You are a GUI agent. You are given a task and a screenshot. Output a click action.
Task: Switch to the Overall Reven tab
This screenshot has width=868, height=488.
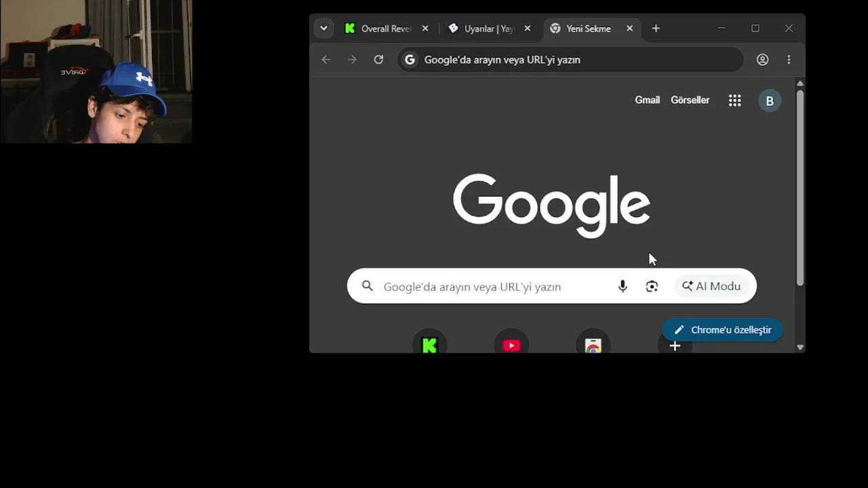[387, 28]
